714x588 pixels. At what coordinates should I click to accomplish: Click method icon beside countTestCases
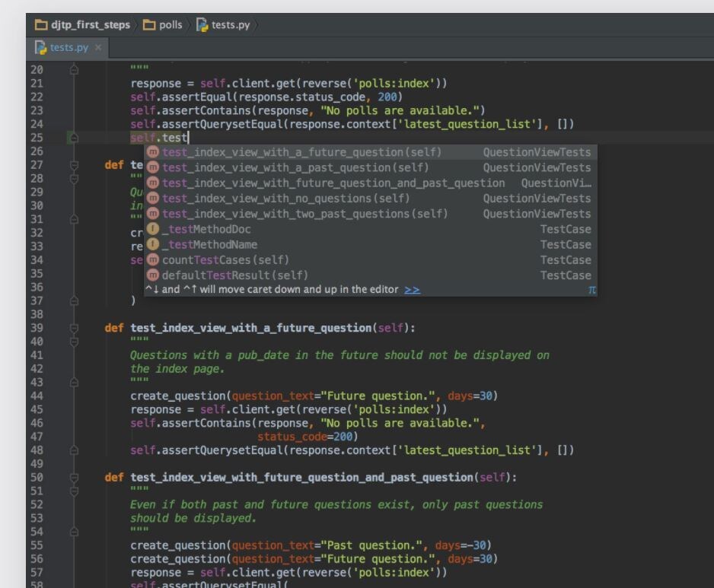point(154,260)
